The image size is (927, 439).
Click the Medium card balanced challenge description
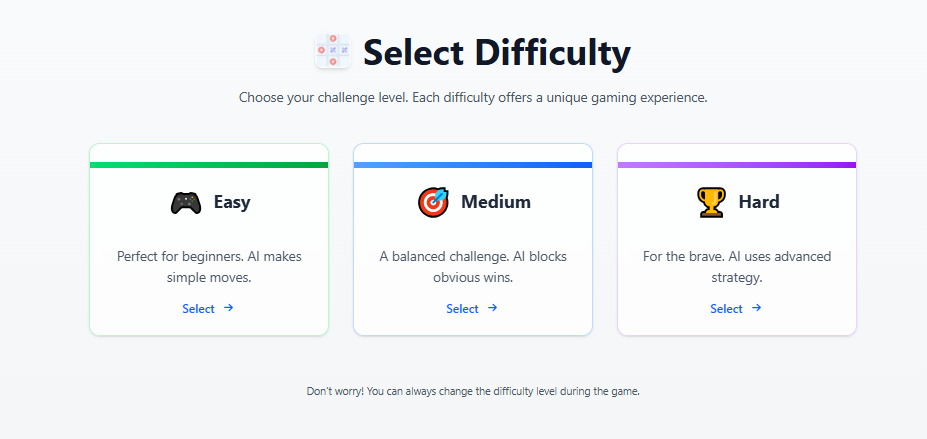(x=473, y=267)
